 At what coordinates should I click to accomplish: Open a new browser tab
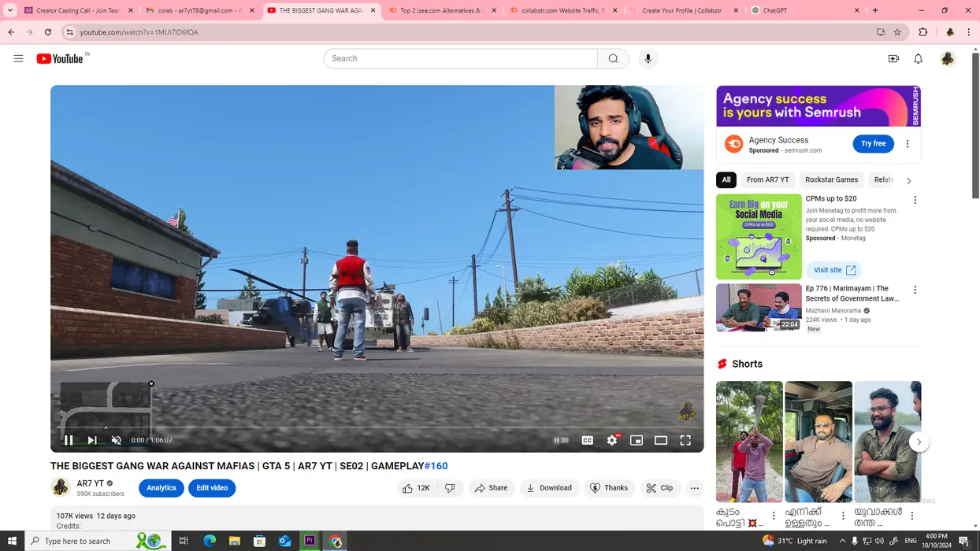(x=875, y=10)
